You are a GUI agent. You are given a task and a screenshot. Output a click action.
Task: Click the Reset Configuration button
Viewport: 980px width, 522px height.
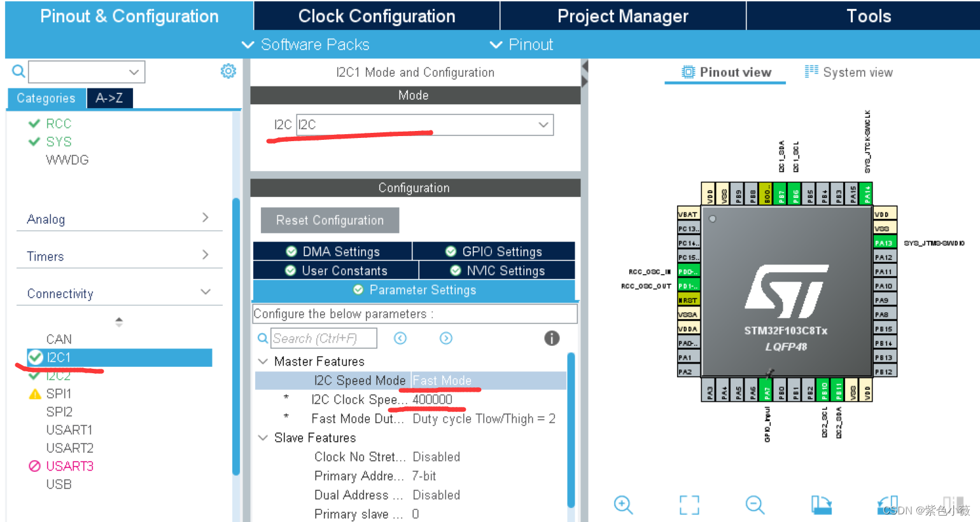click(330, 220)
